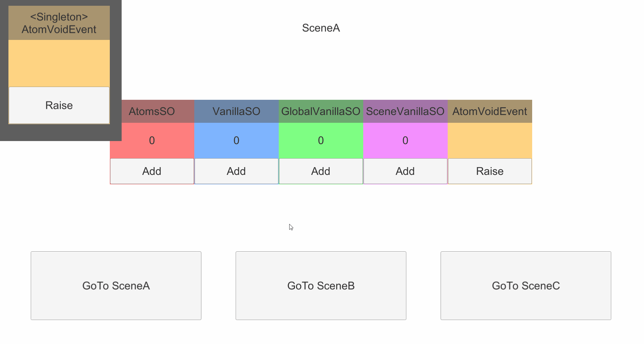Select the AtomVoidEvent header label

489,111
